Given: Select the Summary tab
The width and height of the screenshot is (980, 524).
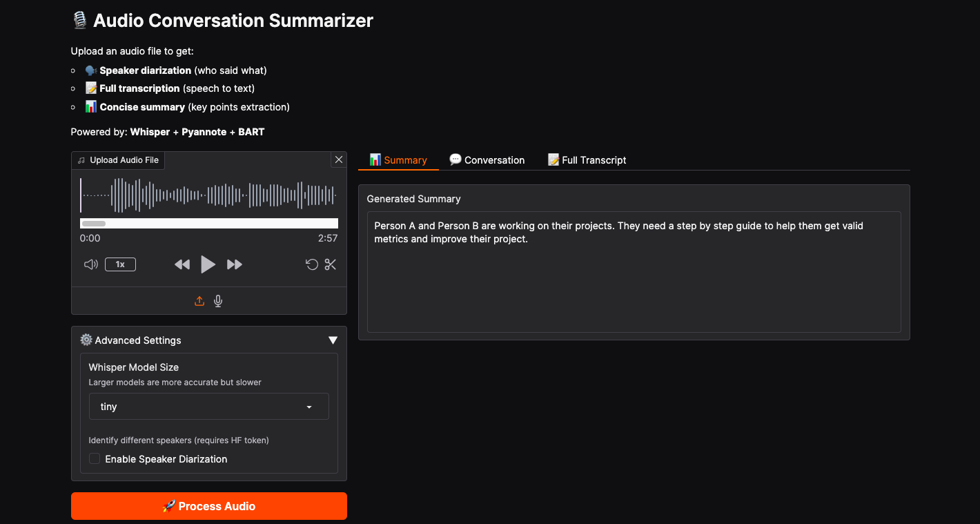Looking at the screenshot, I should pos(398,160).
